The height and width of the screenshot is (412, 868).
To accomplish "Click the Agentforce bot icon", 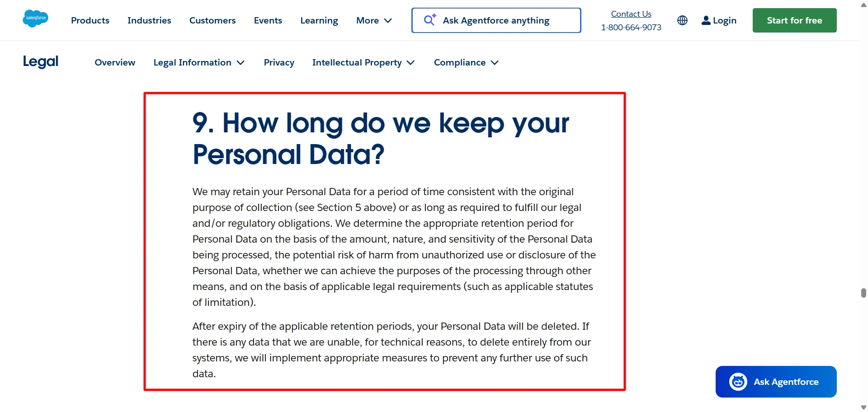I will click(737, 381).
